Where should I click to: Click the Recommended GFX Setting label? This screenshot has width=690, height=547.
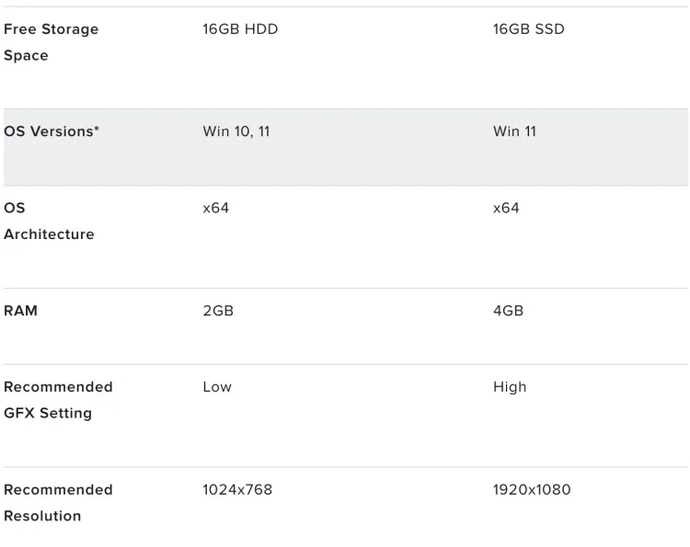58,400
